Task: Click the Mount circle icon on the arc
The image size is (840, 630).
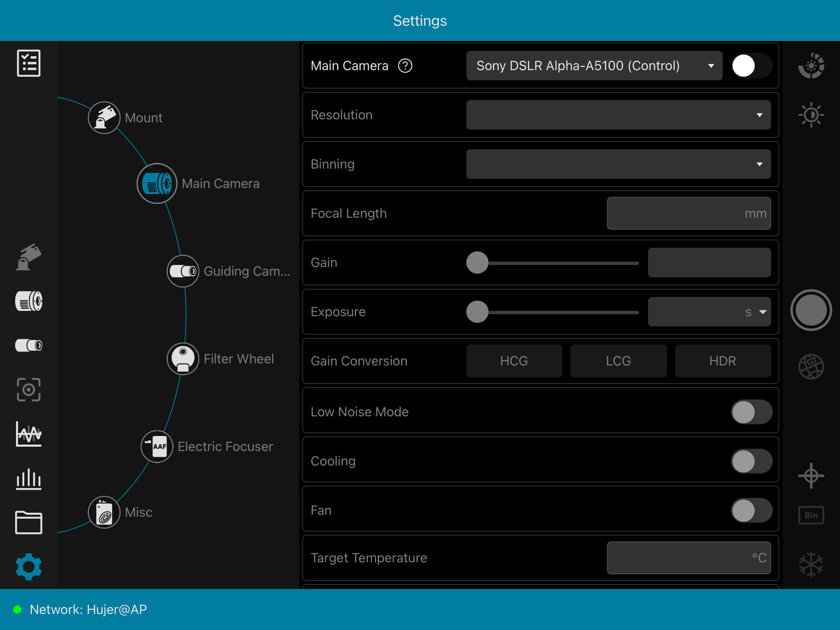Action: 104,118
